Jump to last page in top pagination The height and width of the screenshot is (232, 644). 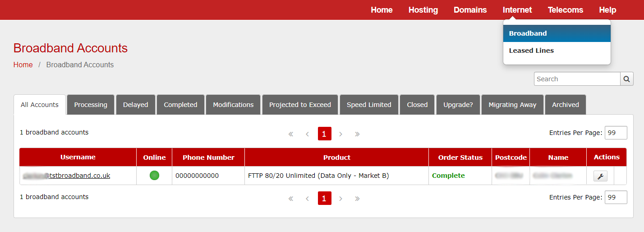click(357, 134)
